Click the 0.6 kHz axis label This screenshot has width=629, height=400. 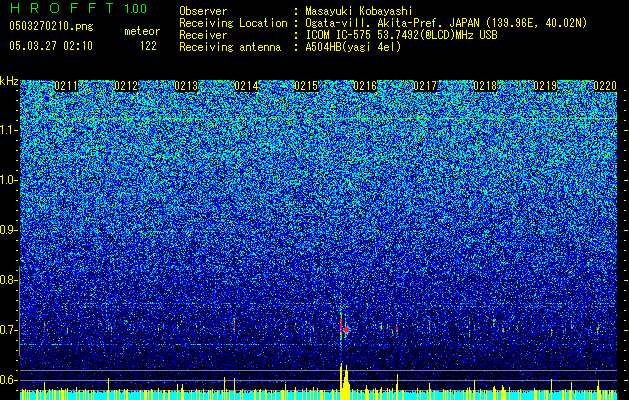[x=8, y=380]
